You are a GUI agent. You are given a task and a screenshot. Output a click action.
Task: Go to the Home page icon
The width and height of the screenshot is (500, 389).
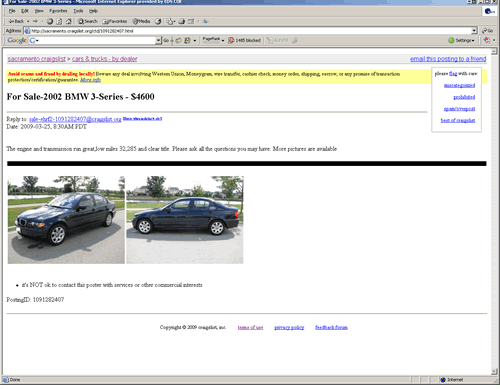point(68,21)
